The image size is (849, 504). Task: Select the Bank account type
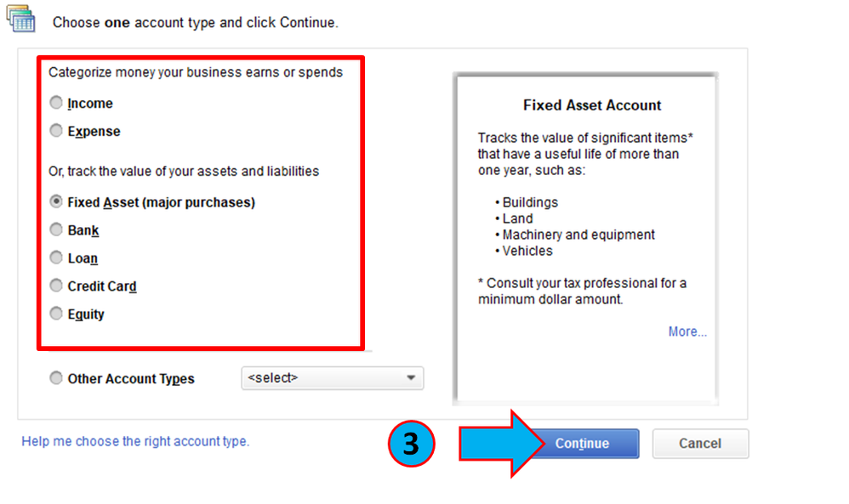coord(56,230)
